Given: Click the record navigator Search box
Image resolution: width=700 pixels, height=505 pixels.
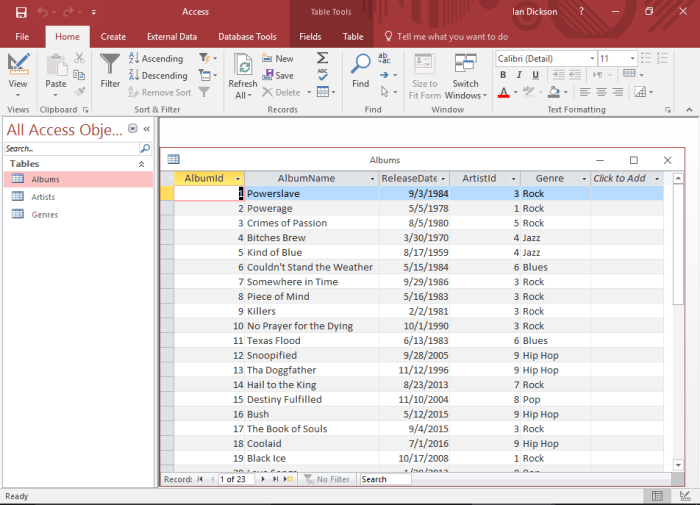Looking at the screenshot, I should tap(385, 480).
